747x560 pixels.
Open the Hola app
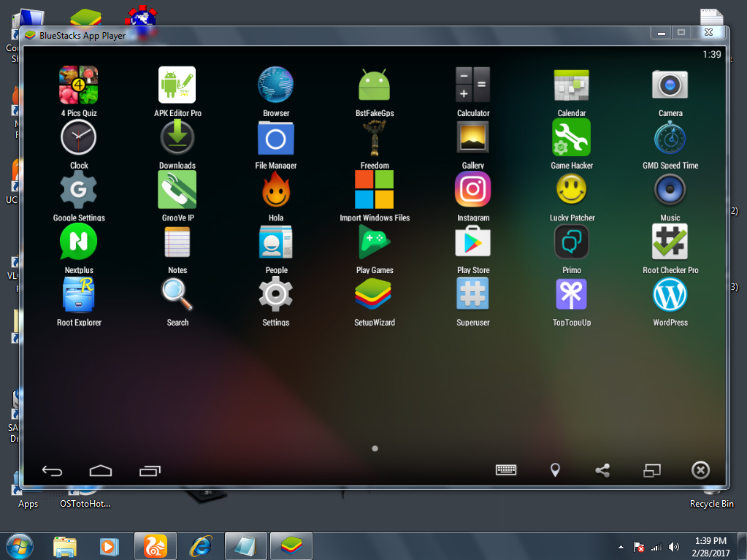(275, 191)
